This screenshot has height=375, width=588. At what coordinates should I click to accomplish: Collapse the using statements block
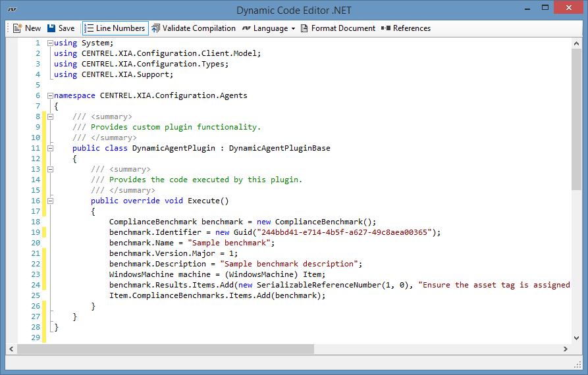click(50, 43)
